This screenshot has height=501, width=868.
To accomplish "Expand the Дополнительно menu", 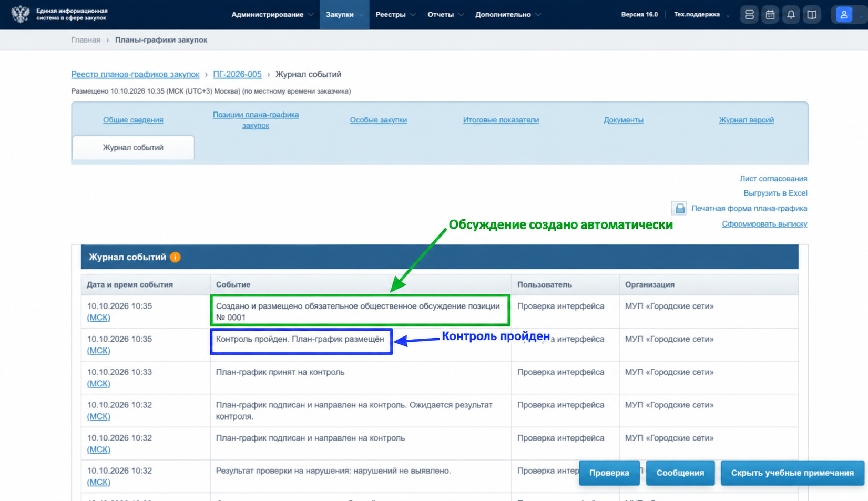I will [x=508, y=15].
